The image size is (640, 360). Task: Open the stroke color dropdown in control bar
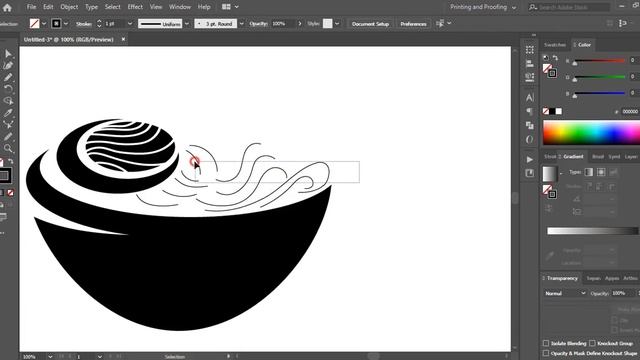(x=65, y=24)
